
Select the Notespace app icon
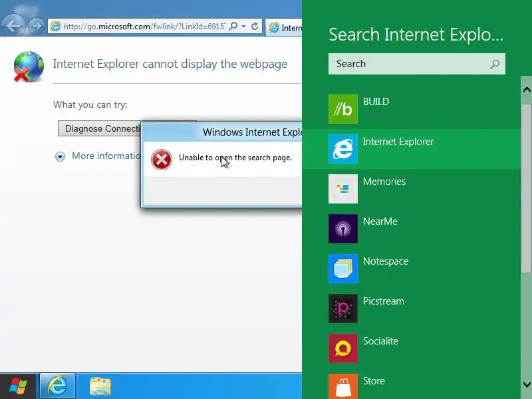[343, 269]
